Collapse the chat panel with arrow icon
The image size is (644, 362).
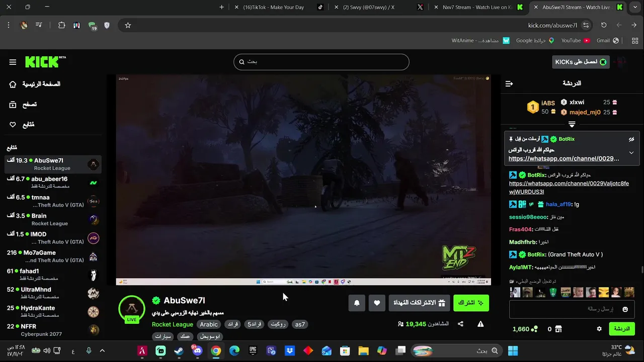point(509,83)
